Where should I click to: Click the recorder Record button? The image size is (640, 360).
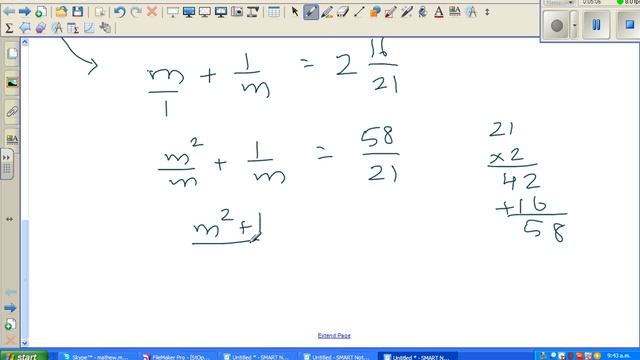[x=557, y=25]
